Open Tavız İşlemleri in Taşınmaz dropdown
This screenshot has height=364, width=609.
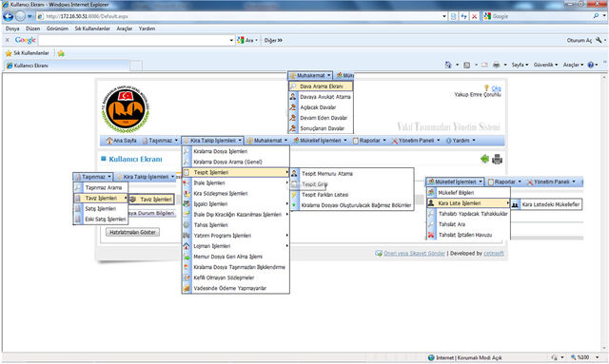tap(101, 198)
